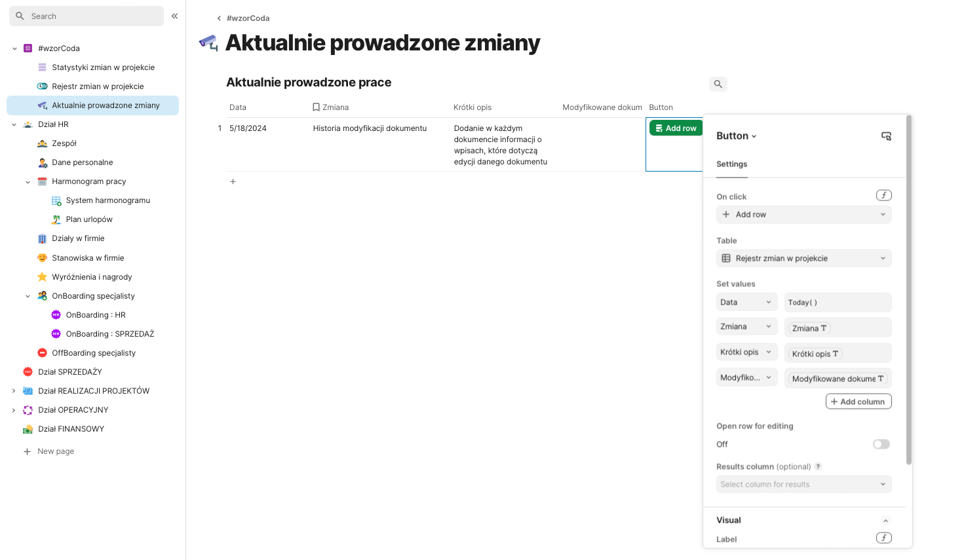The image size is (970, 560).
Task: Toggle the Open row for editing switch
Action: 881,444
